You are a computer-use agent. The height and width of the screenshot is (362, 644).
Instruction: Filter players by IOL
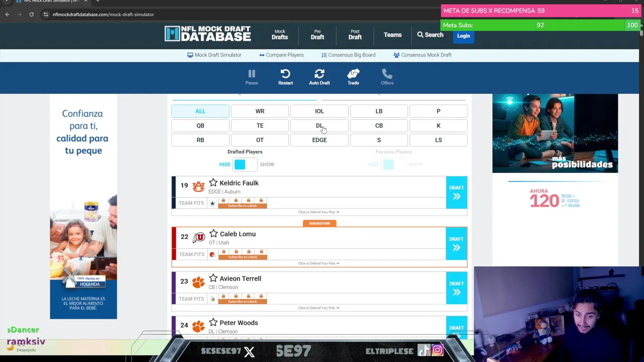319,111
